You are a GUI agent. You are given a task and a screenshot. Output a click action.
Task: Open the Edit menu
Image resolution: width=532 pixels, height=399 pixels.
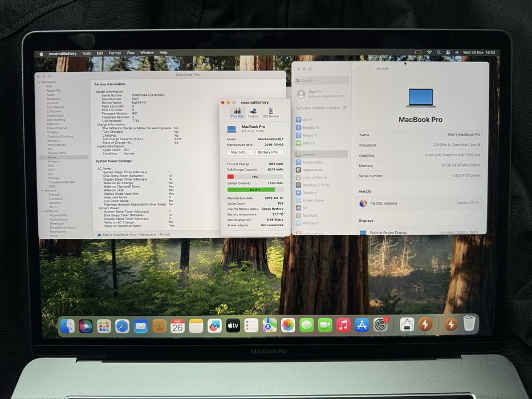[x=100, y=53]
